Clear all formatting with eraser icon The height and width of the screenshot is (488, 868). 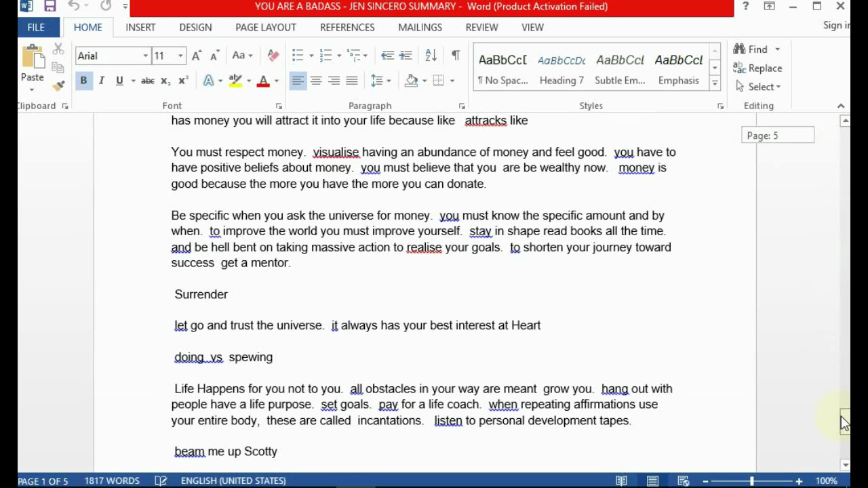[x=273, y=56]
